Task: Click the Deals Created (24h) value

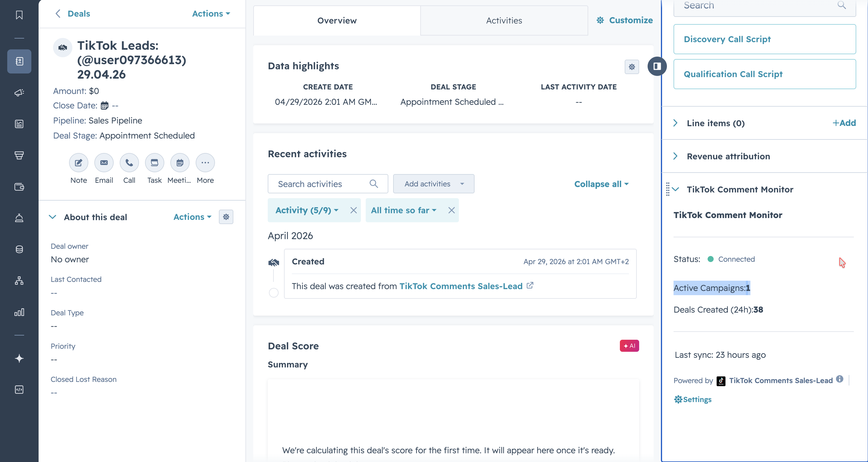Action: click(758, 310)
